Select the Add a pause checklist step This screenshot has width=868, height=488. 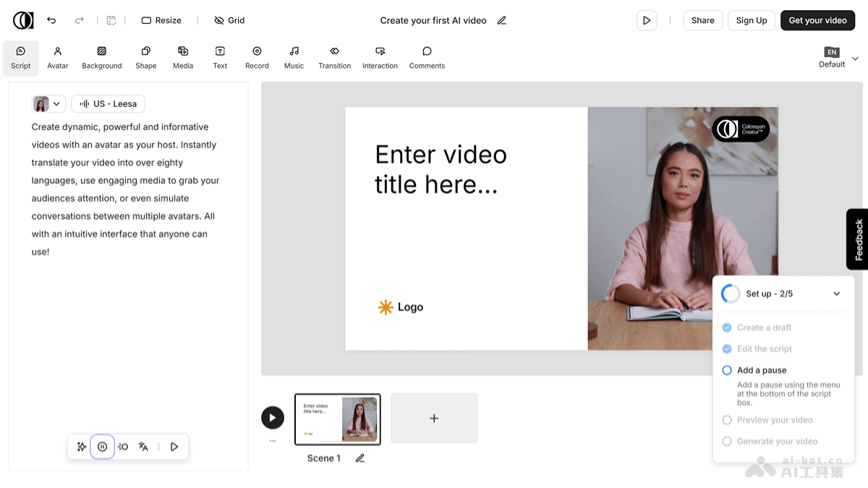coord(762,370)
